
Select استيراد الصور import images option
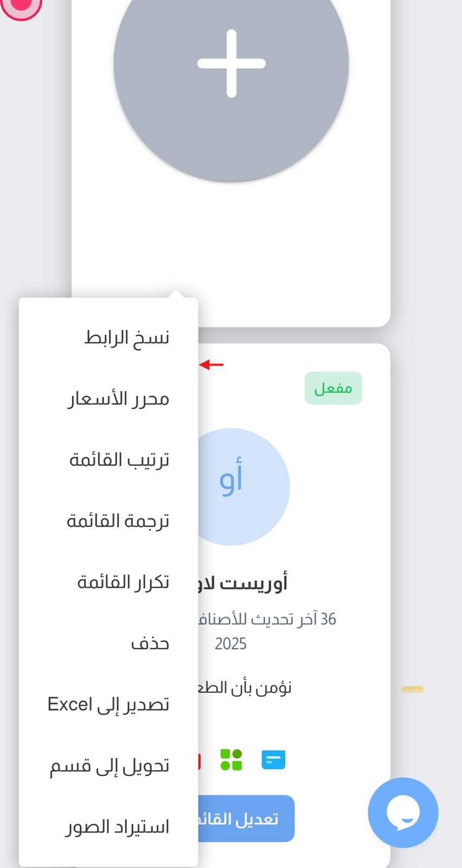118,827
